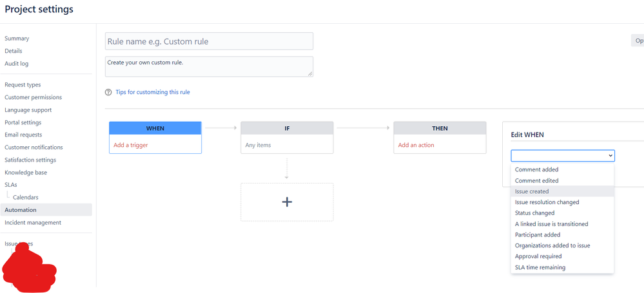Open Calendars under SLAs
Viewport: 644px width, 293px height.
coord(26,198)
